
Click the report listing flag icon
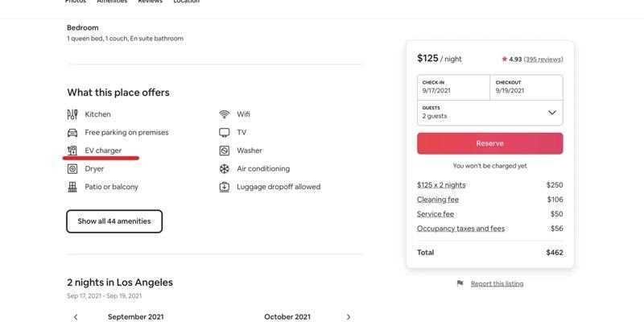click(x=460, y=283)
